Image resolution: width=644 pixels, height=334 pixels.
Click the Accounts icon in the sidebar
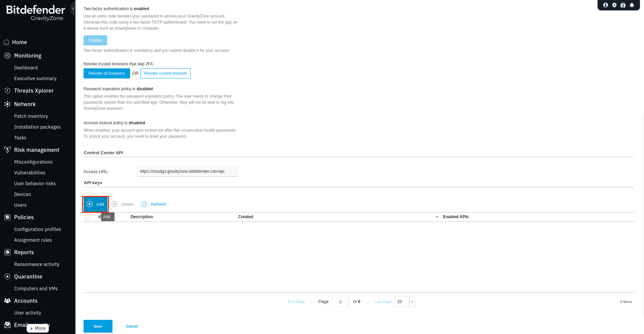[x=7, y=301]
